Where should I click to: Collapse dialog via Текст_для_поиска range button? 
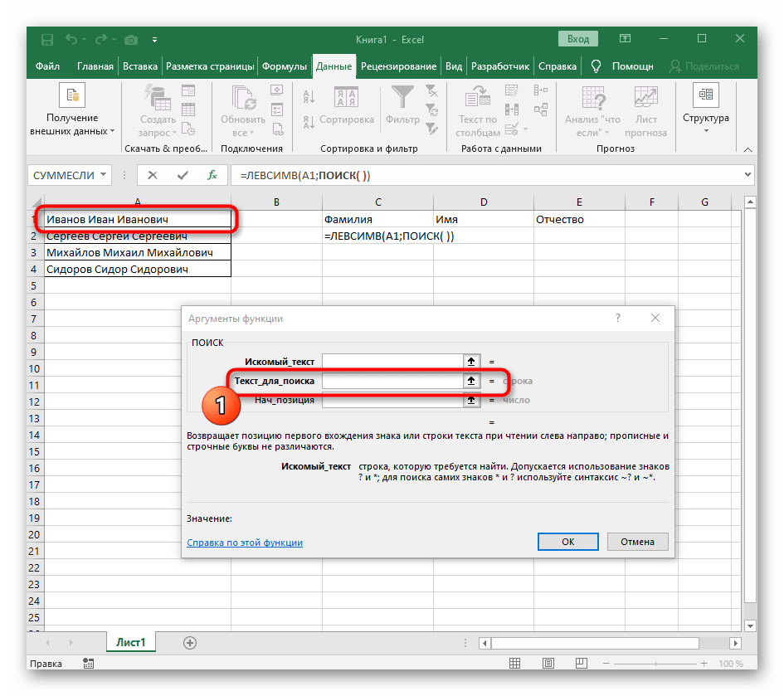(471, 381)
